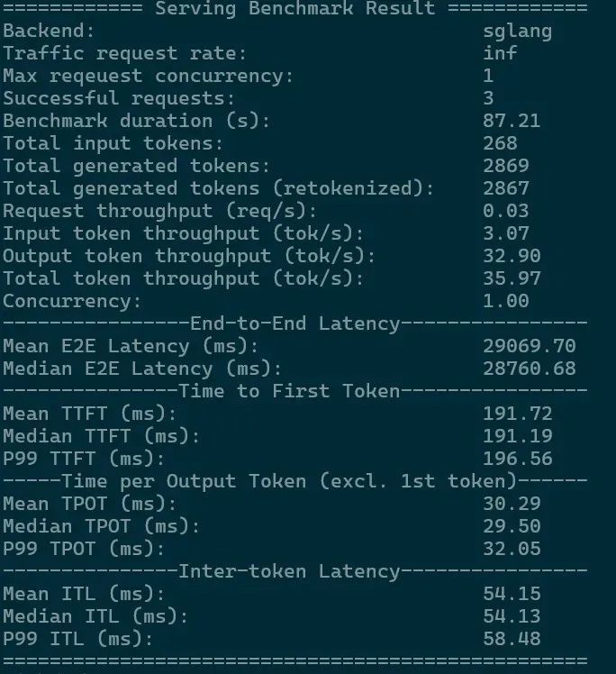
Task: Click the total generated tokens value 2869
Action: click(505, 166)
